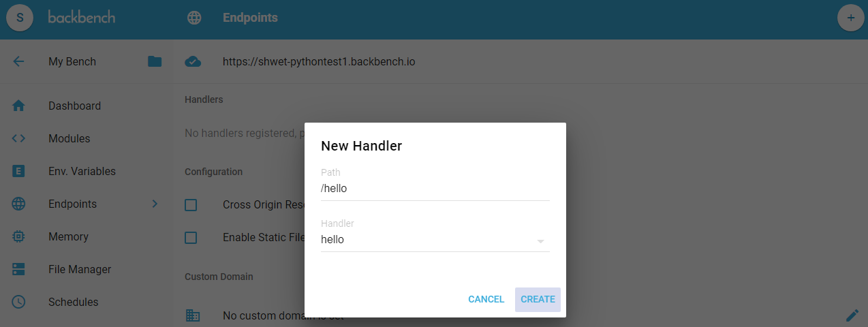
Task: Expand the Endpoints chevron in sidebar
Action: coord(155,204)
